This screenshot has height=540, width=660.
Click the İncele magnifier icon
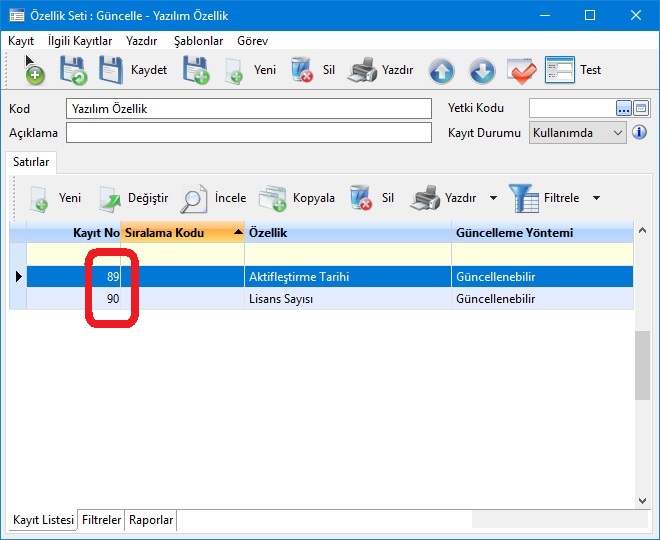click(193, 199)
